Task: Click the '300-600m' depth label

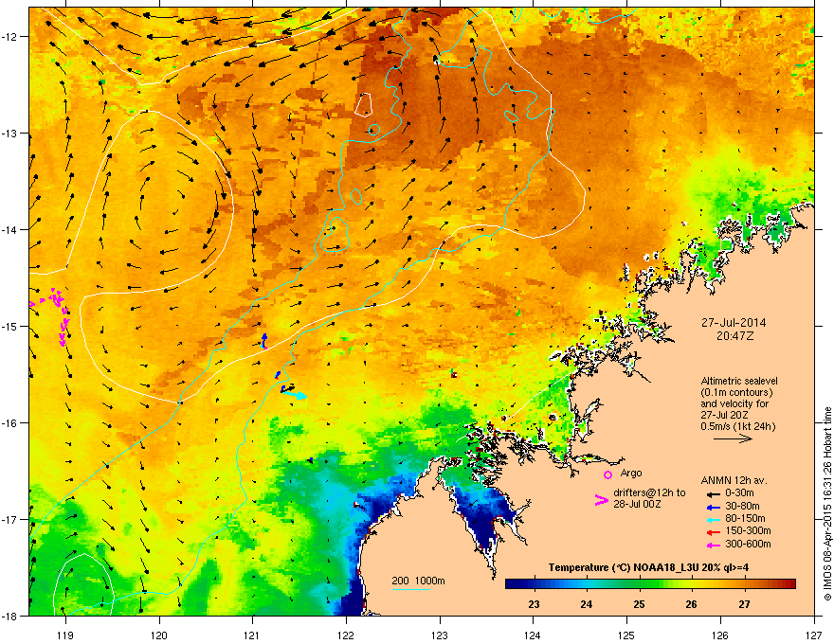Action: click(x=748, y=544)
